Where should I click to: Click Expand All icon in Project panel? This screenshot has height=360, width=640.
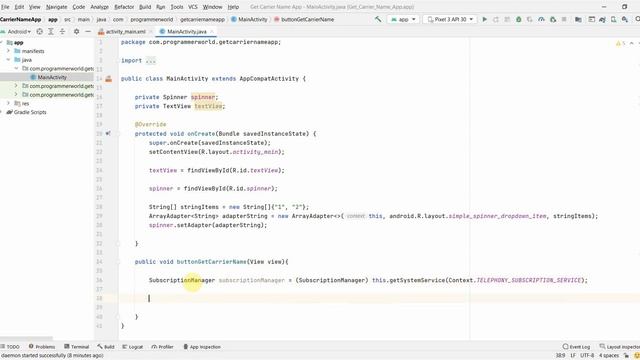51,31
